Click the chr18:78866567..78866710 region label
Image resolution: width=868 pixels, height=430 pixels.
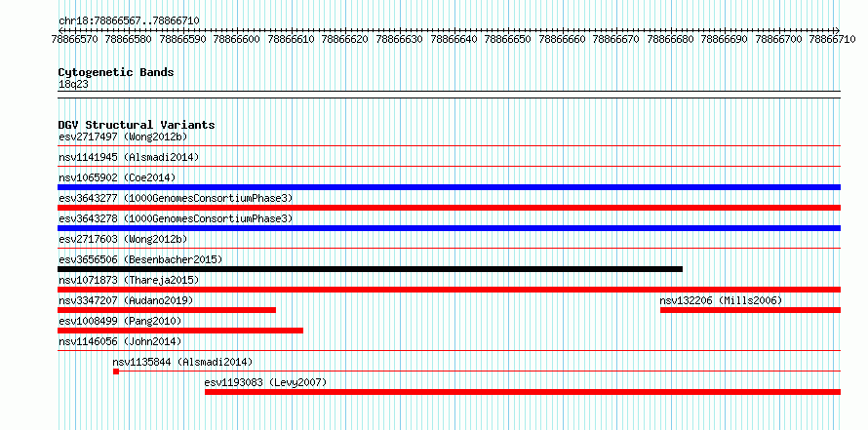click(129, 20)
